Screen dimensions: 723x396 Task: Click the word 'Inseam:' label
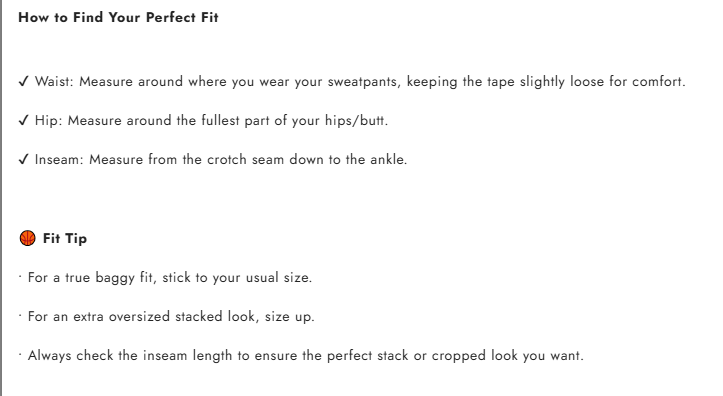pyautogui.click(x=59, y=160)
